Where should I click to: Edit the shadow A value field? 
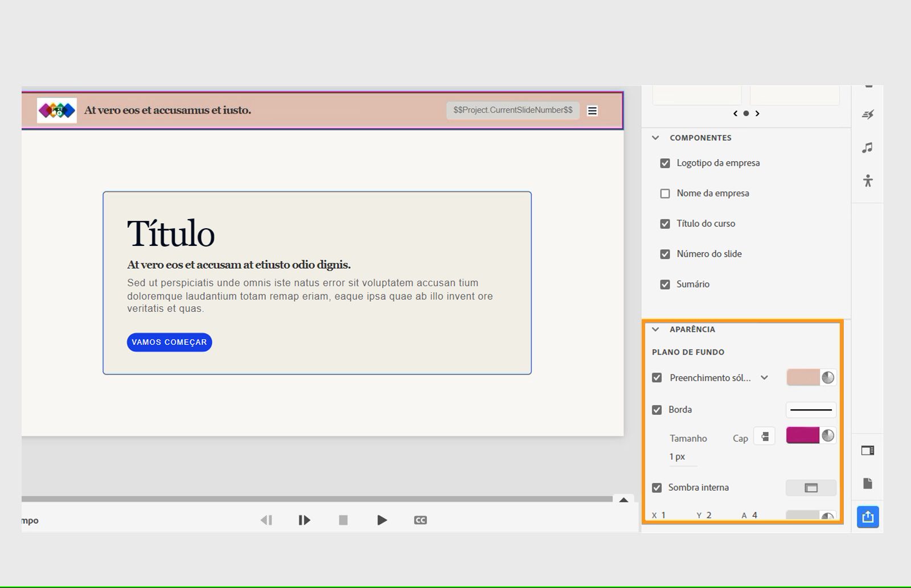coord(754,515)
